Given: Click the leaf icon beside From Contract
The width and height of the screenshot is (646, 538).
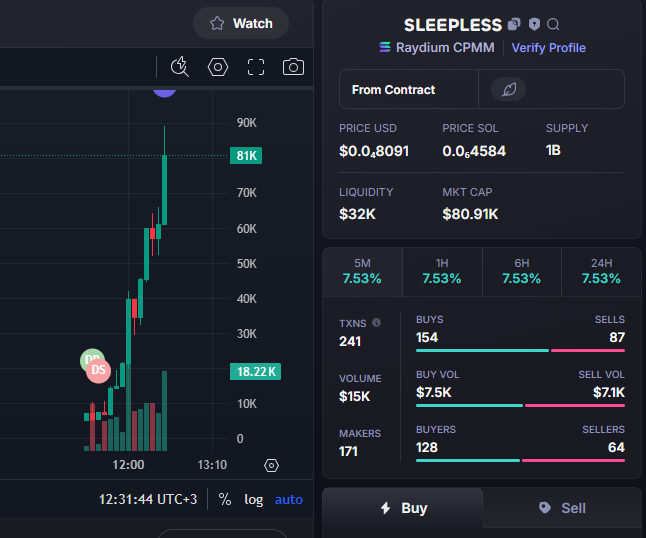Looking at the screenshot, I should 509,89.
